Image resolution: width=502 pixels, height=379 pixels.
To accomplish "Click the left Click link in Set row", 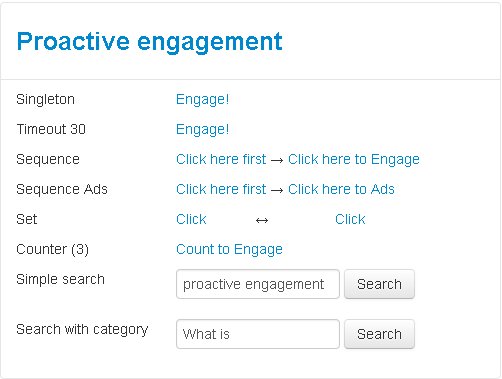I will pyautogui.click(x=191, y=219).
